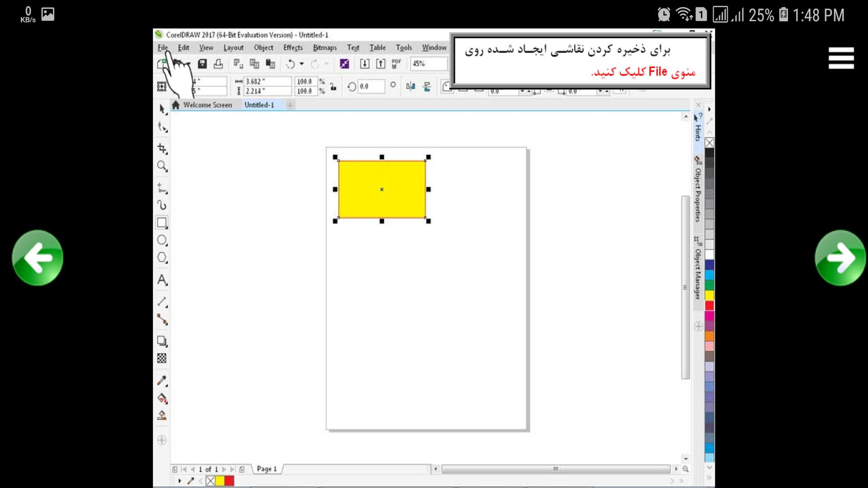Open the File menu
Image resolution: width=868 pixels, height=488 pixels.
coord(163,47)
